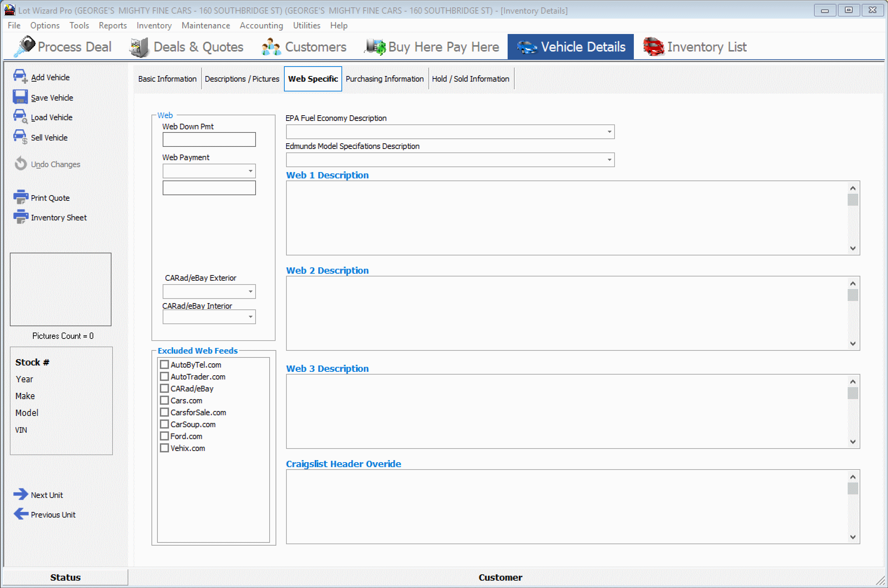Click the Add Vehicle icon
Image resolution: width=888 pixels, height=588 pixels.
20,76
